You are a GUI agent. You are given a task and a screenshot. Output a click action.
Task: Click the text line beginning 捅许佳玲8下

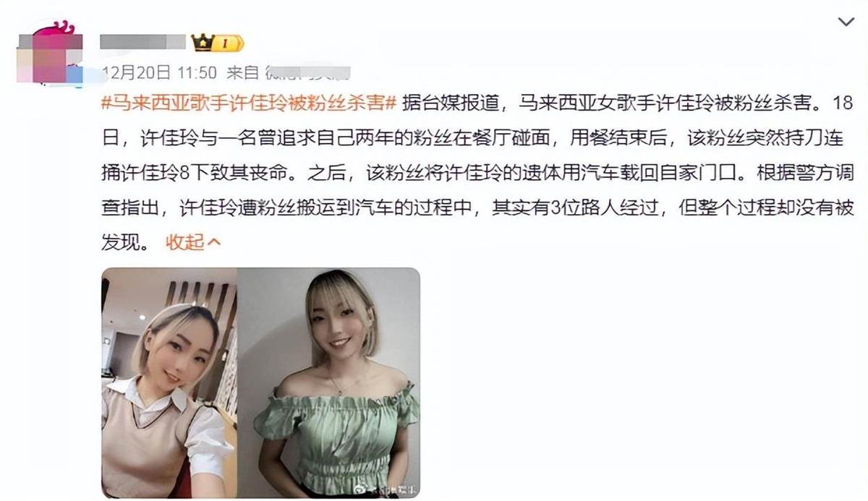[477, 173]
